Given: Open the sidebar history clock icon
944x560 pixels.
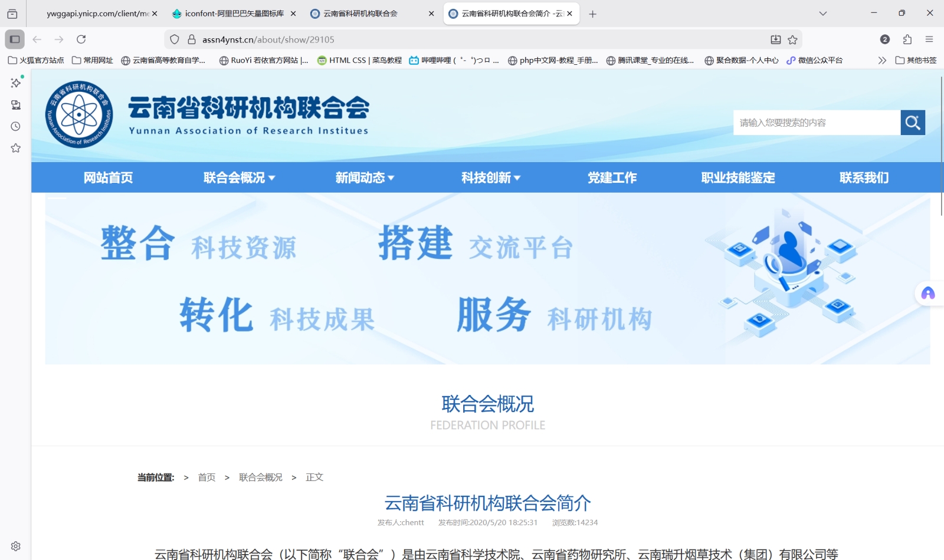Looking at the screenshot, I should click(x=16, y=126).
